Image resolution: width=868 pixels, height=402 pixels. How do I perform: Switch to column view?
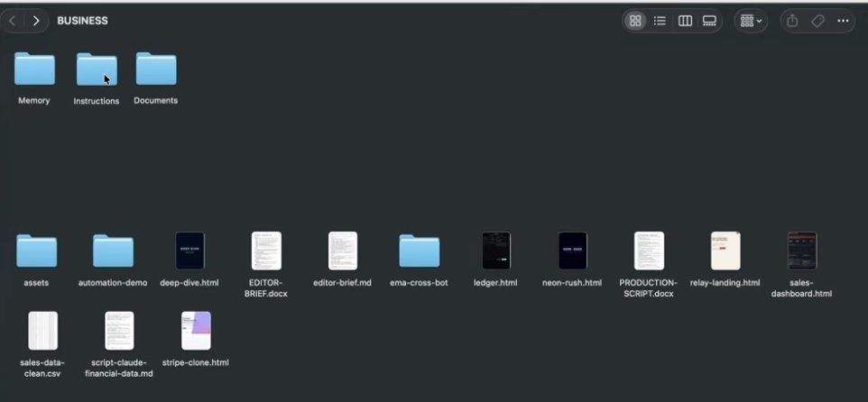(x=686, y=21)
